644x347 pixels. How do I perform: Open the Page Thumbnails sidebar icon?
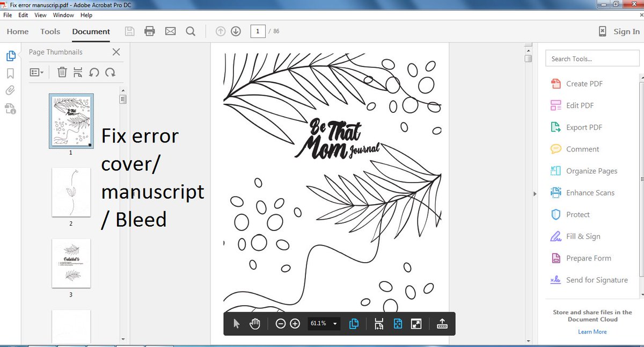(10, 56)
